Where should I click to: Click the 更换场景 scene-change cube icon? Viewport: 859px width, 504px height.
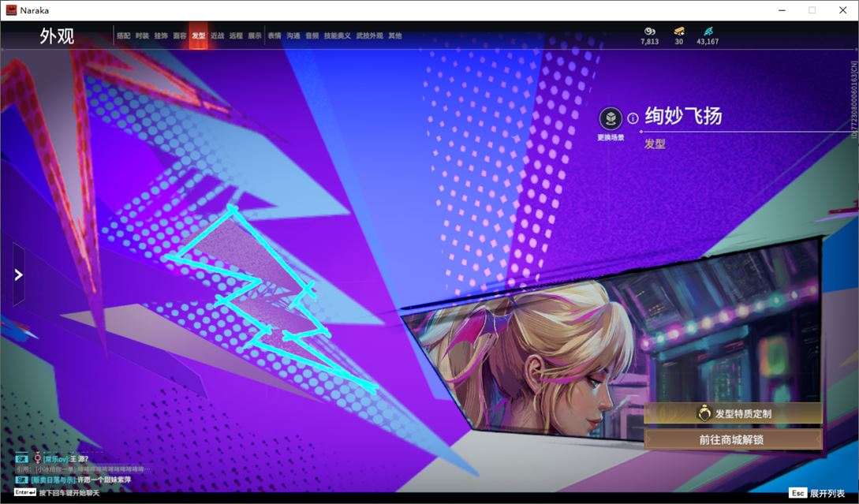[x=611, y=118]
